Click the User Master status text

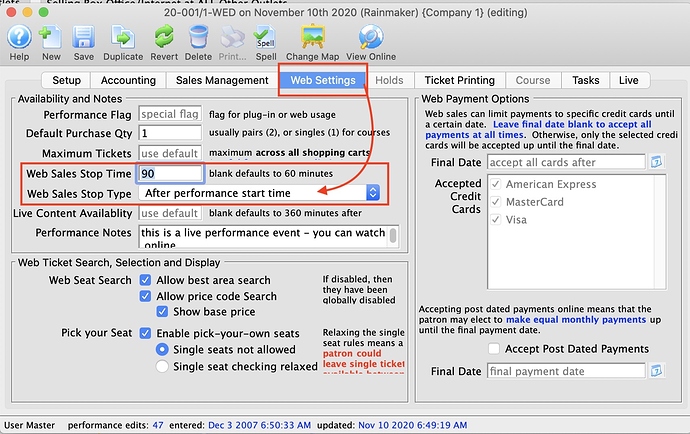pos(29,425)
